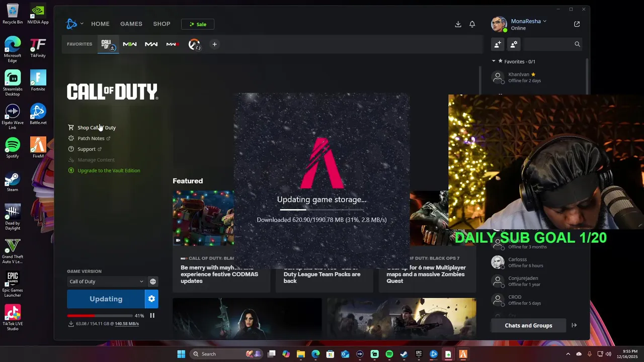The image size is (644, 362).
Task: Click the region globe icon
Action: (153, 282)
